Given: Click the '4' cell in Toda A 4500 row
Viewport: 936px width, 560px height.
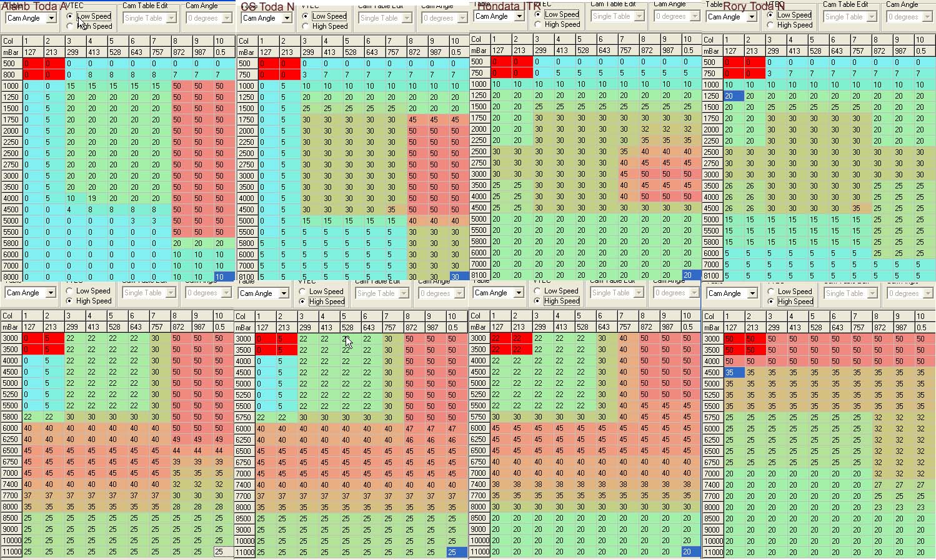Looking at the screenshot, I should 75,210.
